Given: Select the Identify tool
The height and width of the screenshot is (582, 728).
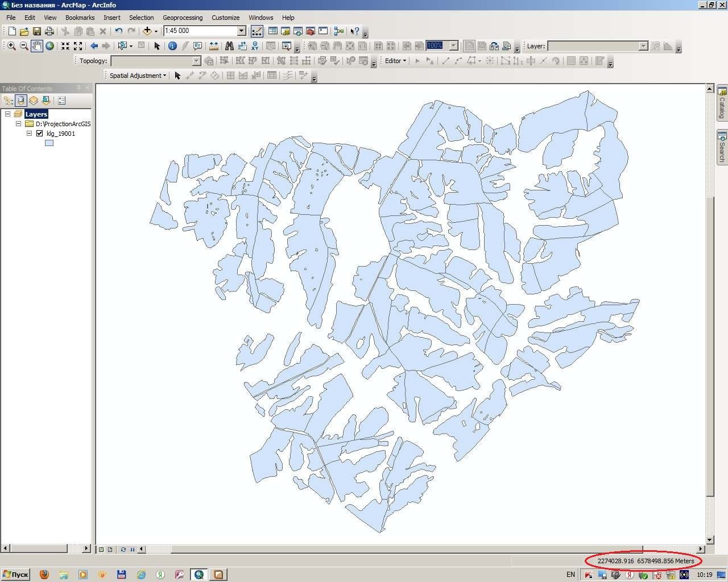Looking at the screenshot, I should click(172, 46).
